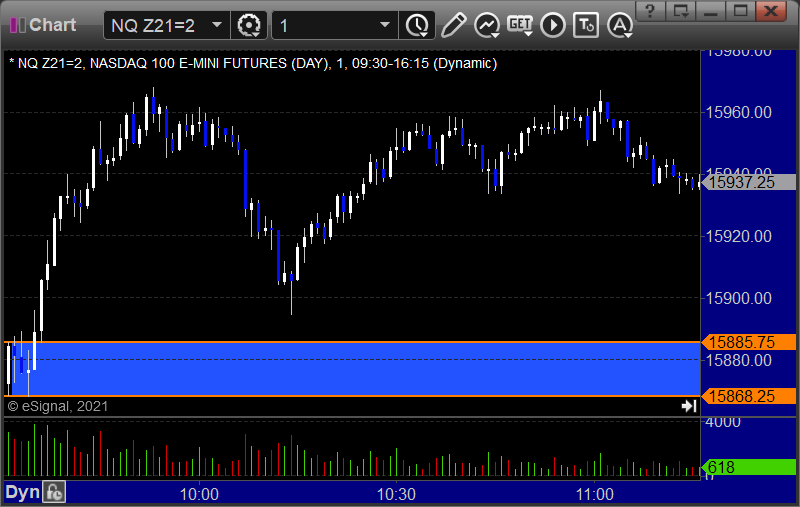Minimize the chart window
Screen dimensions: 800x507
click(x=711, y=10)
